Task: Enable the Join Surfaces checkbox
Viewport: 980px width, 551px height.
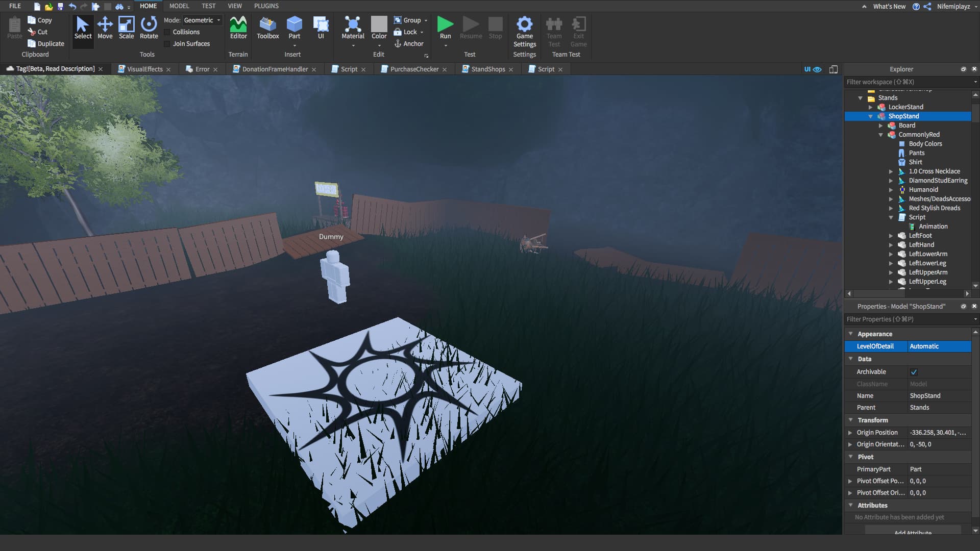Action: (x=167, y=44)
